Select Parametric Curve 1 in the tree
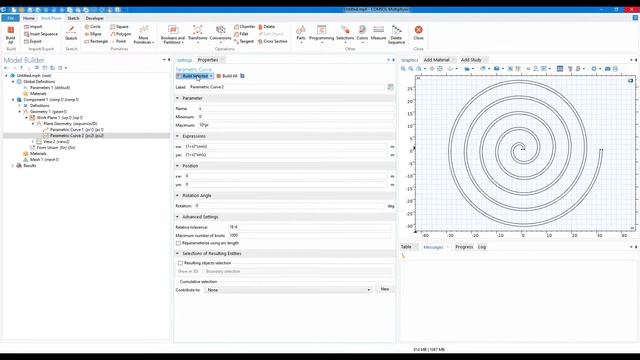640x360 pixels. pyautogui.click(x=76, y=129)
